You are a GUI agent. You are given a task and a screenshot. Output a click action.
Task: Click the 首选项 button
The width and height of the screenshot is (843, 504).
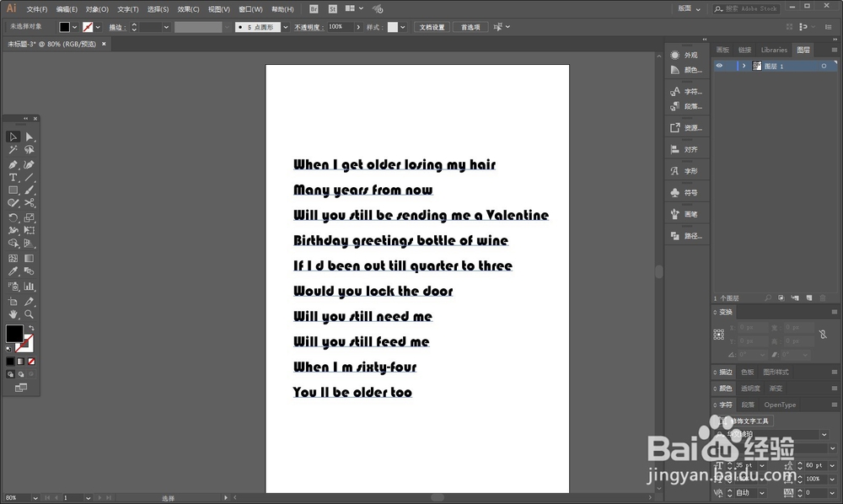[470, 27]
